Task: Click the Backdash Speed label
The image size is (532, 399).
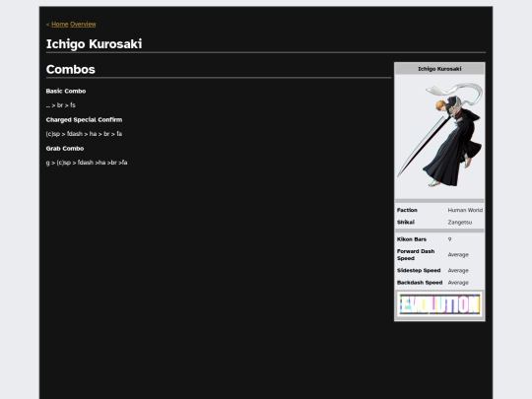Action: (420, 283)
